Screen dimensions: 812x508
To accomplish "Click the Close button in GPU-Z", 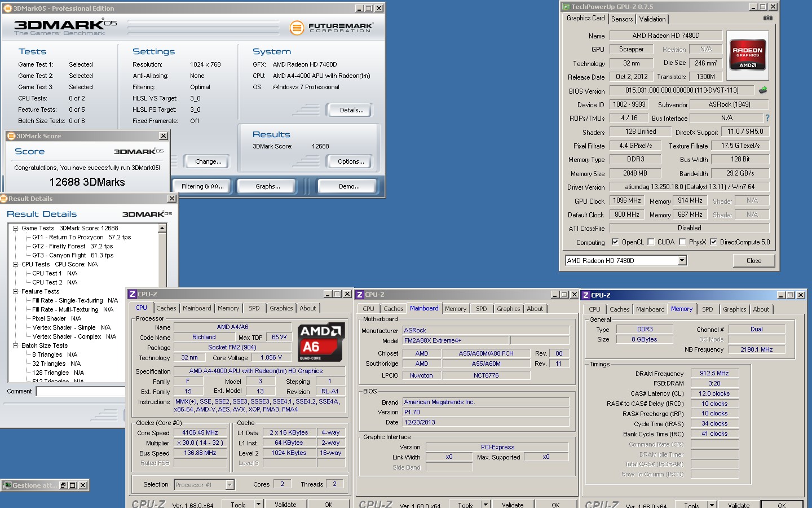I will [754, 261].
